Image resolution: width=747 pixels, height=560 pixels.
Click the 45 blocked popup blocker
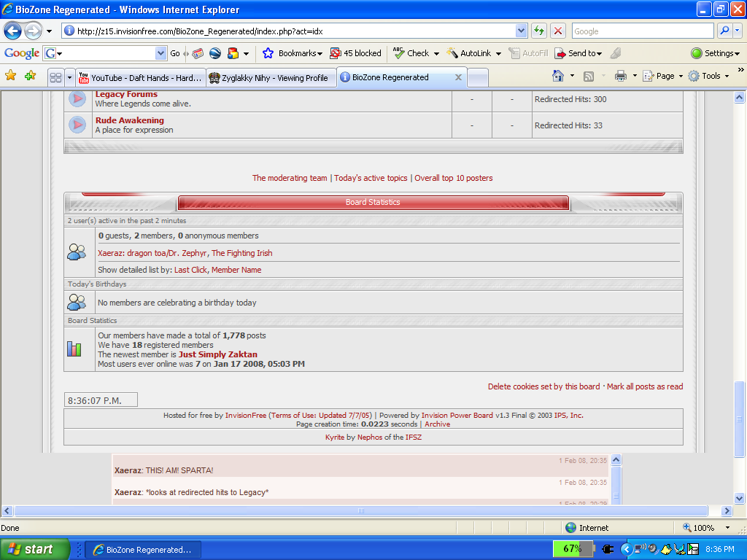point(356,53)
